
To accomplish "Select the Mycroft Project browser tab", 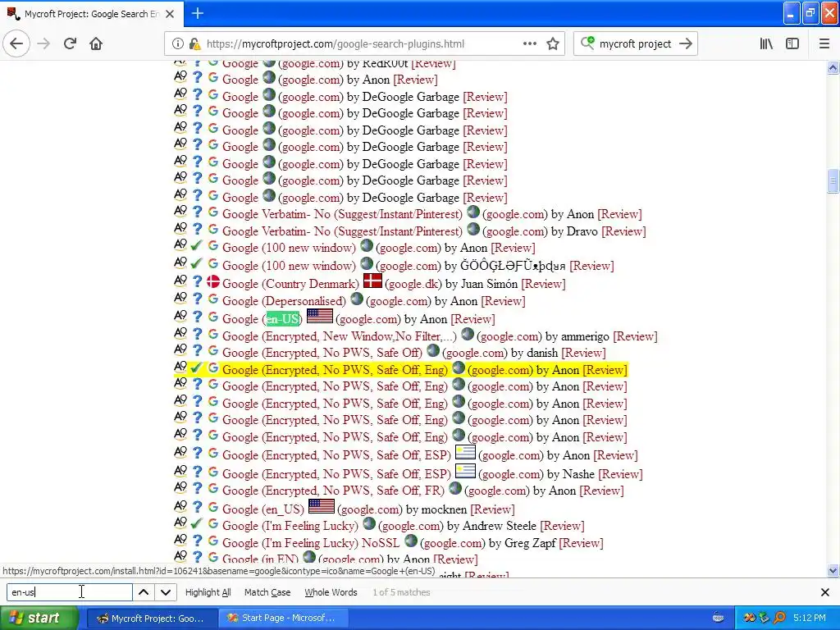I will coord(92,14).
